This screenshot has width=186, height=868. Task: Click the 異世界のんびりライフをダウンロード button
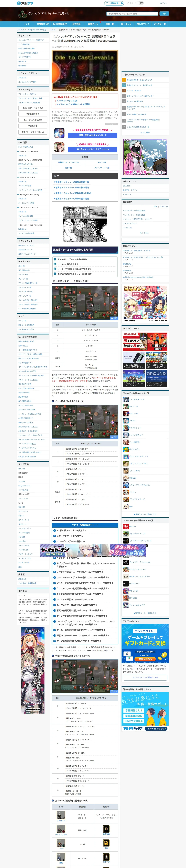(x=93, y=149)
